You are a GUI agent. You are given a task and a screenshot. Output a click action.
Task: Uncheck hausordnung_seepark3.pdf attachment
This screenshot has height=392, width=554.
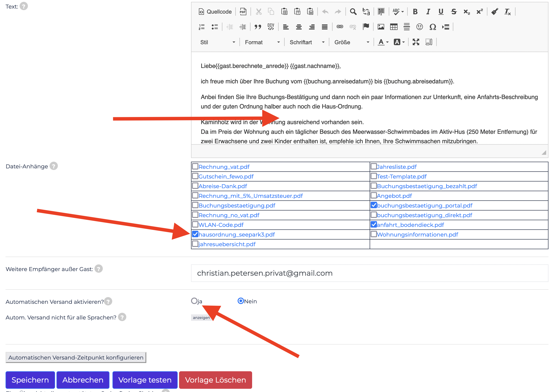tap(195, 234)
